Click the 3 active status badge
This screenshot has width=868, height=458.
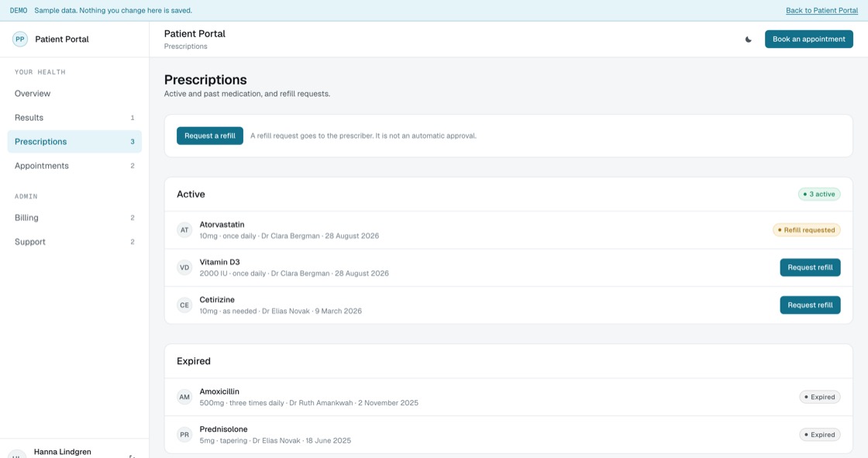tap(819, 195)
